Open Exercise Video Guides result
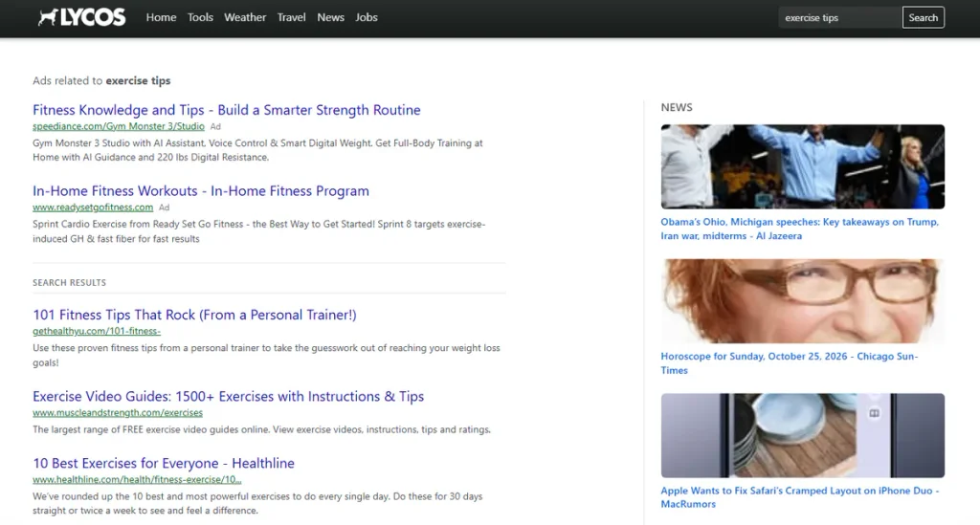The image size is (980, 525). [228, 397]
